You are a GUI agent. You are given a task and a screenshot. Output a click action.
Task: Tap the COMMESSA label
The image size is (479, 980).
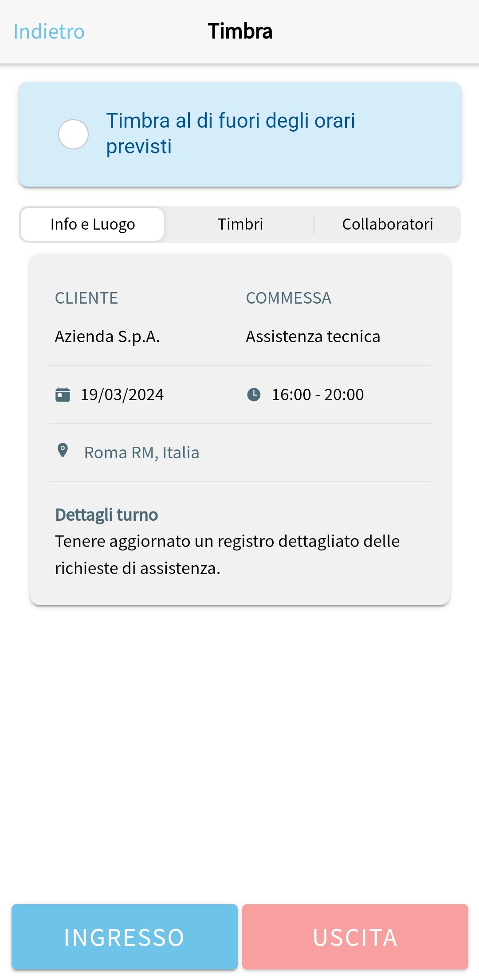[x=289, y=298]
